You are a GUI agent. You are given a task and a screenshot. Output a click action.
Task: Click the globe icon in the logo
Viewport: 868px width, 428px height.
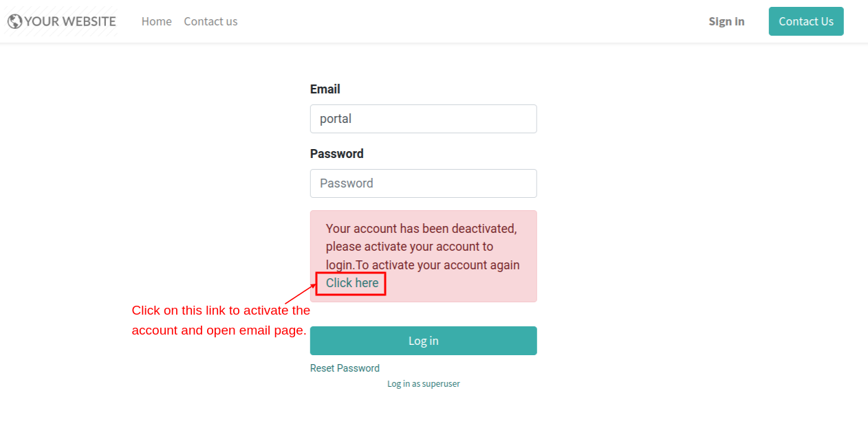point(15,21)
